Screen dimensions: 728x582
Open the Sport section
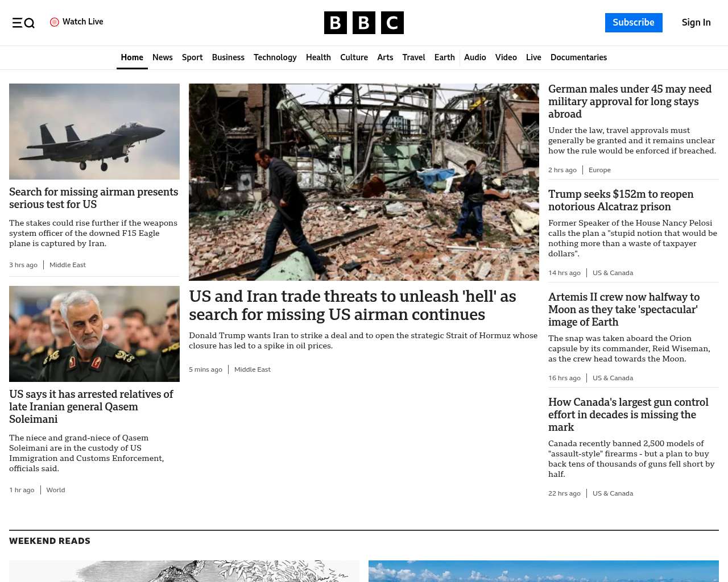coord(192,57)
